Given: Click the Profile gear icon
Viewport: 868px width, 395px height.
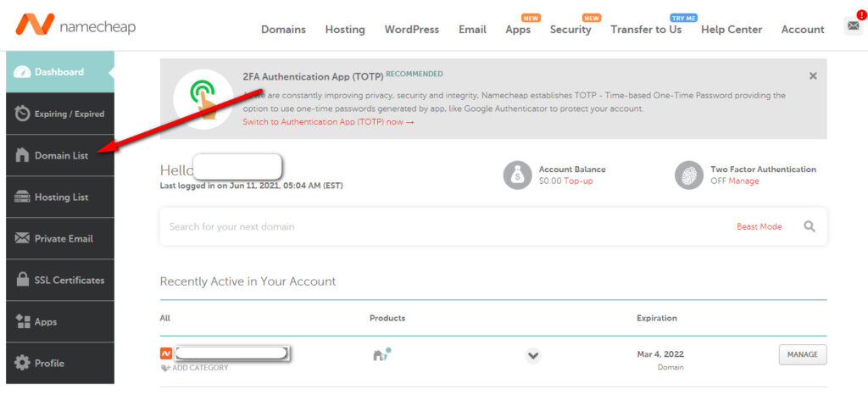Looking at the screenshot, I should click(22, 363).
